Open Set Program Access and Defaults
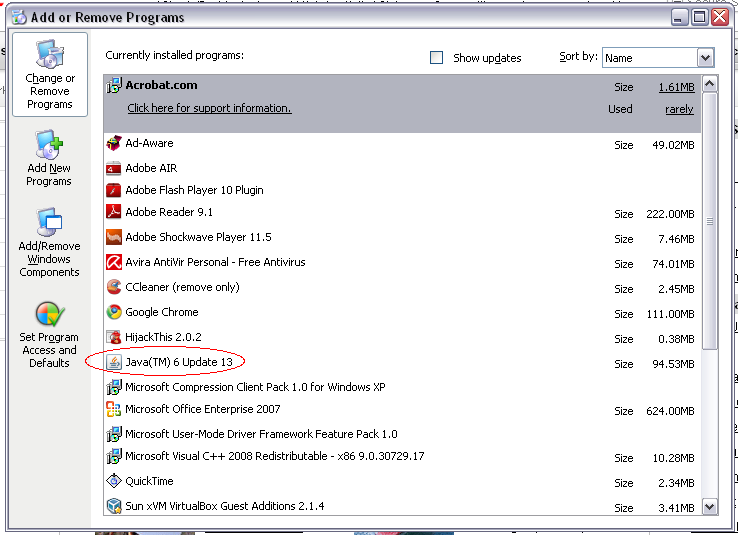 (49, 335)
